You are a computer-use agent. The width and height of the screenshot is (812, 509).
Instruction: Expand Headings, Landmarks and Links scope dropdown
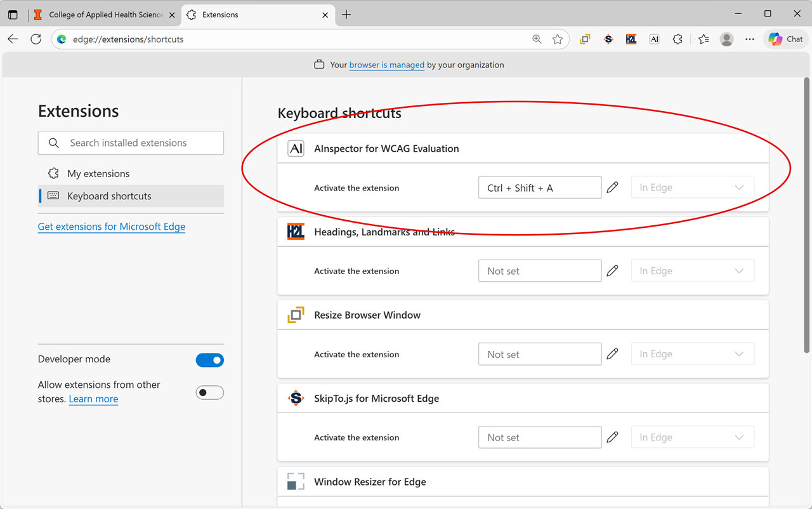click(x=692, y=271)
